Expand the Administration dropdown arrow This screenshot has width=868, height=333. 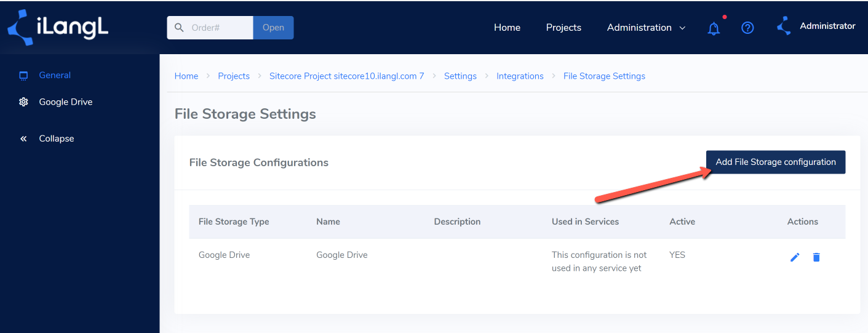[x=682, y=28]
